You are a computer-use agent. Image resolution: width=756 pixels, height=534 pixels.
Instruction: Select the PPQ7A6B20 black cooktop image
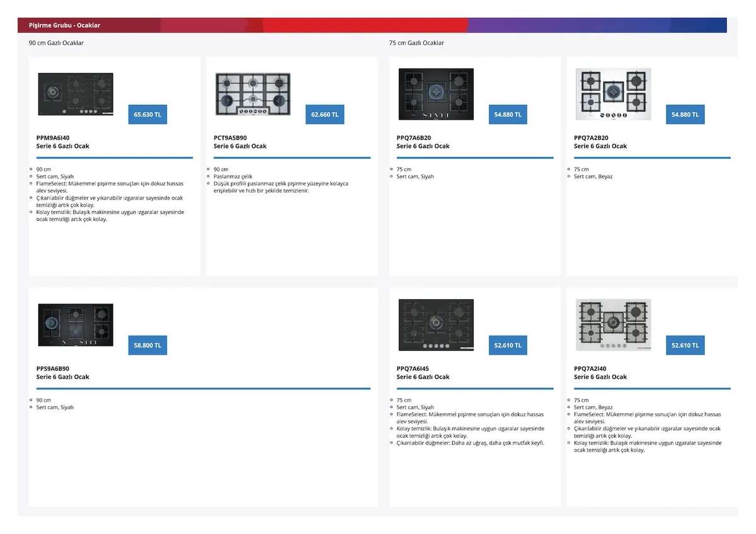pos(436,94)
